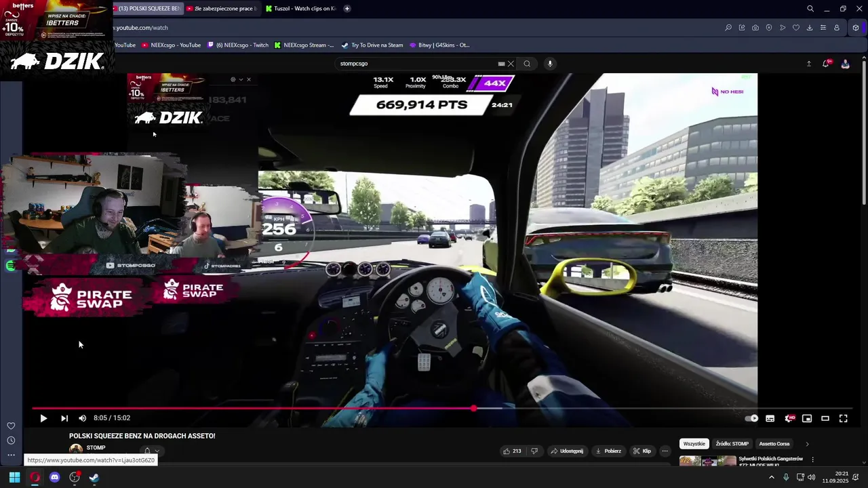The image size is (868, 488).
Task: Select the Assetto Corsa filter chip
Action: coord(774,444)
